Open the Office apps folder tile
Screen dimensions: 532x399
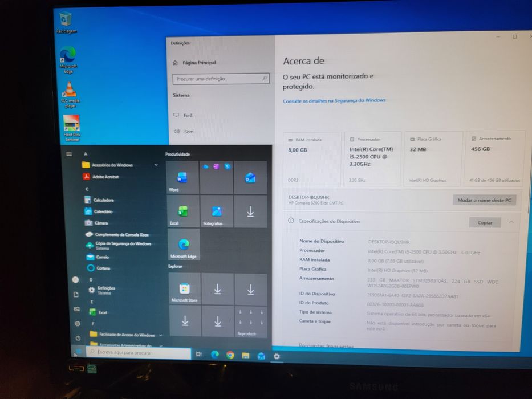[x=217, y=177]
